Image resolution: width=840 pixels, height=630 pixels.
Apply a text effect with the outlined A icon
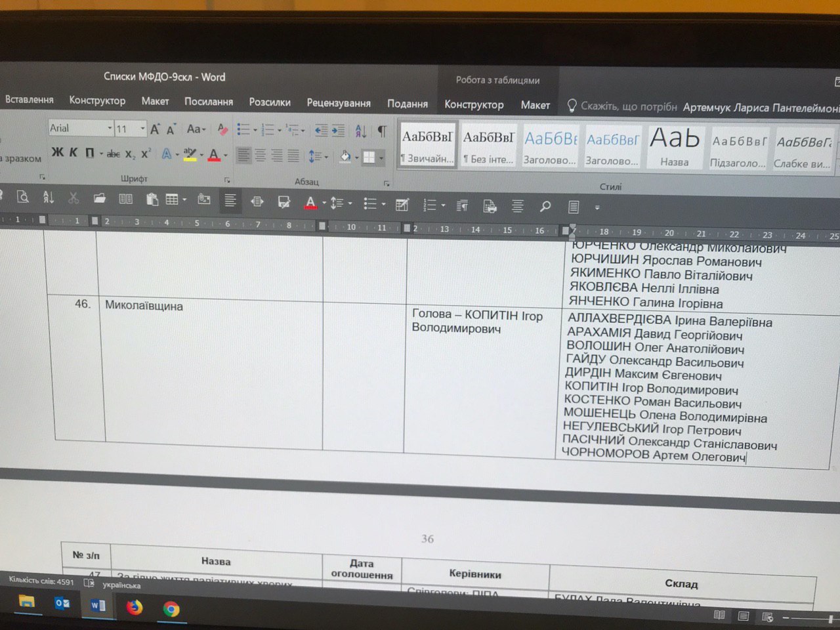[167, 154]
